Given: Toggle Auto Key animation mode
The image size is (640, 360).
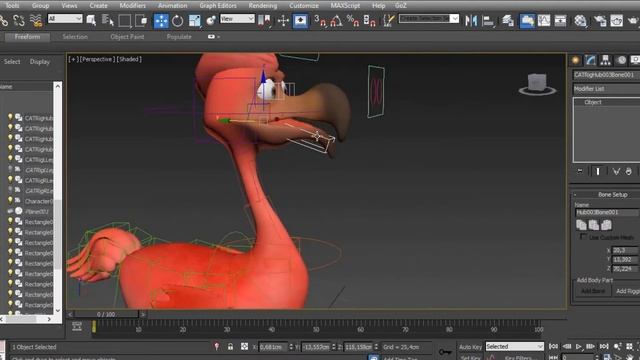Looking at the screenshot, I should [x=470, y=347].
